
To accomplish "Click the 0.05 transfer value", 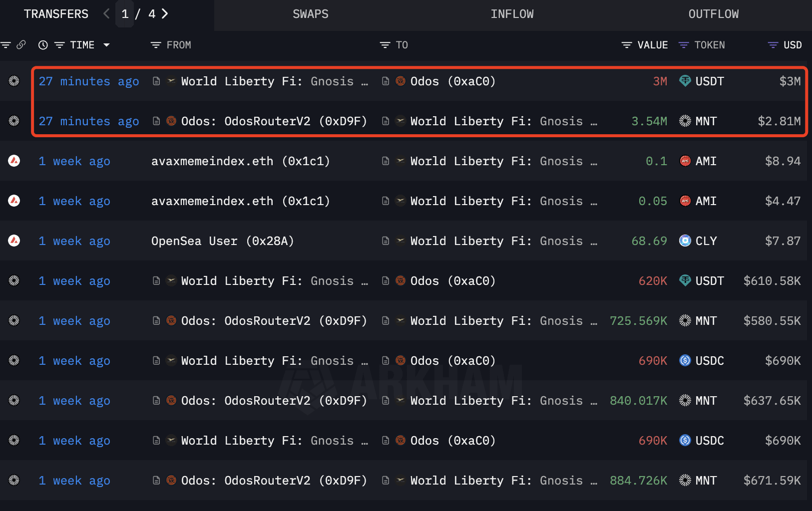I will point(653,201).
